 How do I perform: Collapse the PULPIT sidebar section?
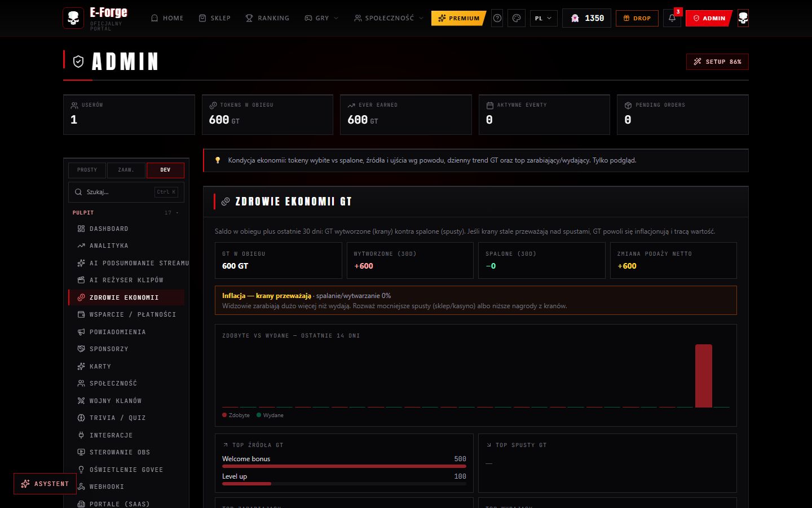point(126,213)
